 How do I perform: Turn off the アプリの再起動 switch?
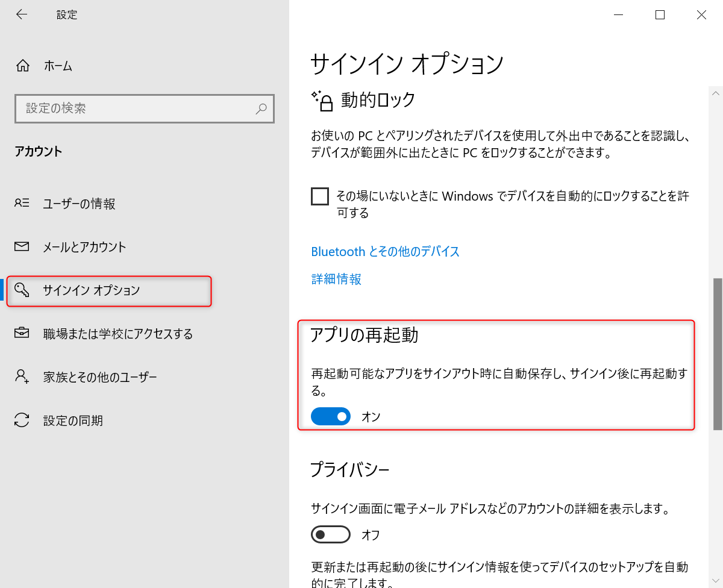[x=330, y=416]
